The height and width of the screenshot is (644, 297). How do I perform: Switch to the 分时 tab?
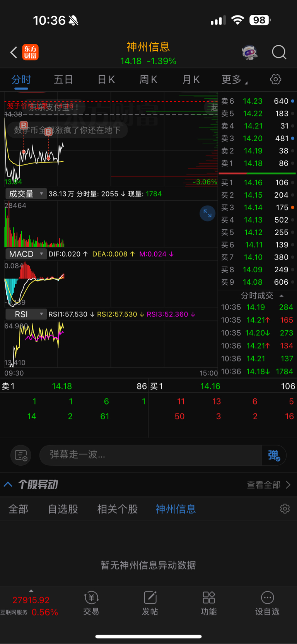21,80
